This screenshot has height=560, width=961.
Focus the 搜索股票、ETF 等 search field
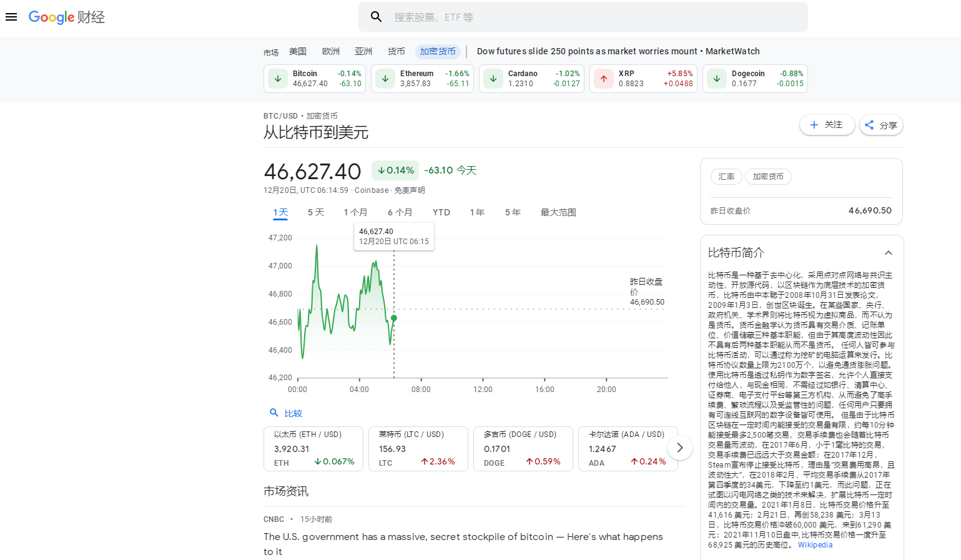click(583, 17)
